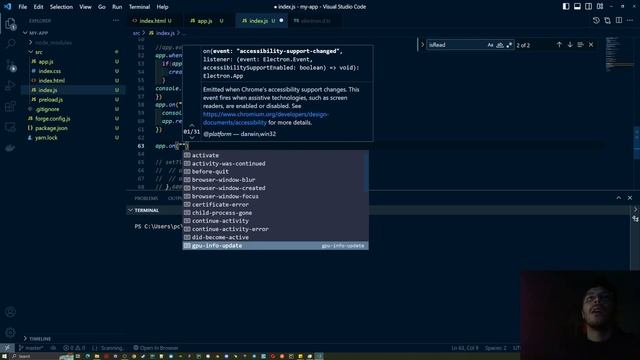The image size is (640, 360).
Task: Toggle Use Regular Expression in find widget
Action: click(509, 45)
